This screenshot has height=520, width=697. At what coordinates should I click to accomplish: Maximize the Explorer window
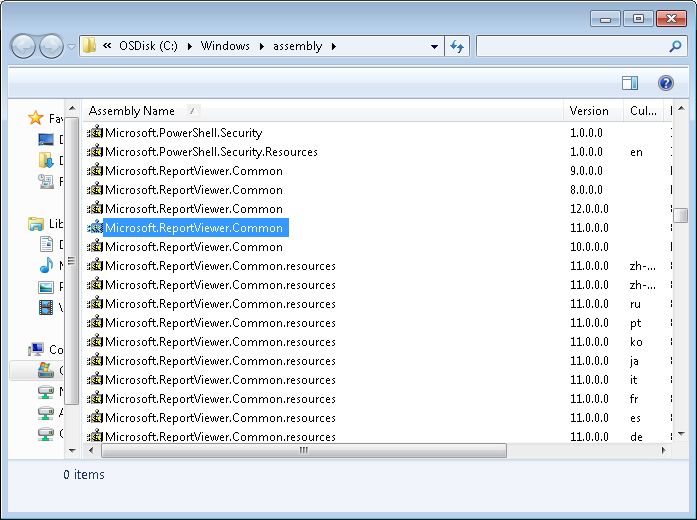(x=638, y=19)
